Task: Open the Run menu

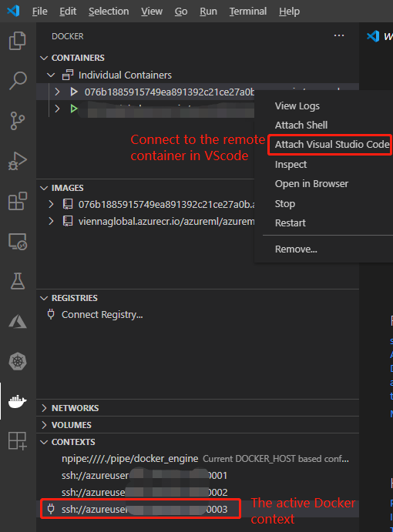Action: pyautogui.click(x=208, y=12)
